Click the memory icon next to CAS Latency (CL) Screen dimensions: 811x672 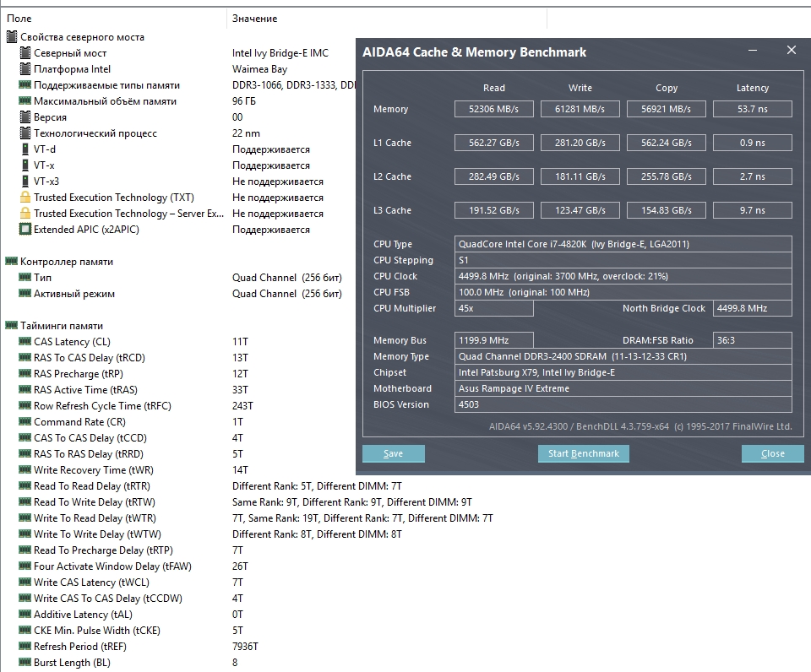pyautogui.click(x=24, y=342)
